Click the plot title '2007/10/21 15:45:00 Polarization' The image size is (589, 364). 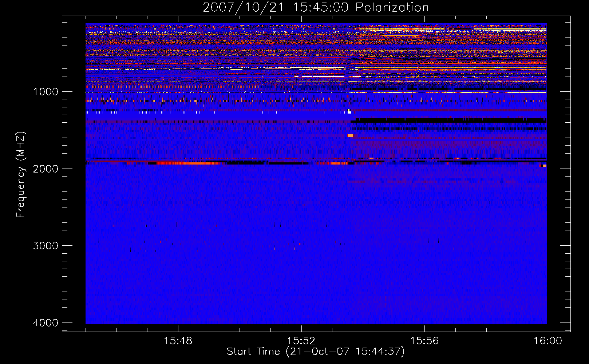316,7
